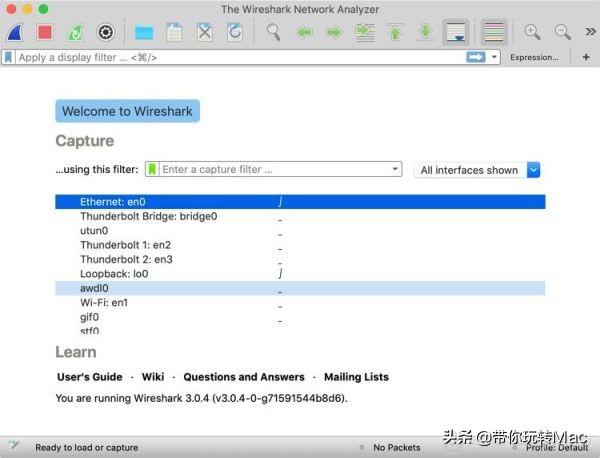
Task: Stop capturing packets red square icon
Action: tap(45, 32)
